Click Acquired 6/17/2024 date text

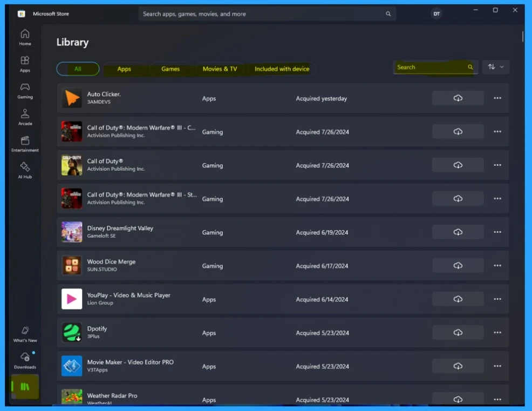(322, 266)
